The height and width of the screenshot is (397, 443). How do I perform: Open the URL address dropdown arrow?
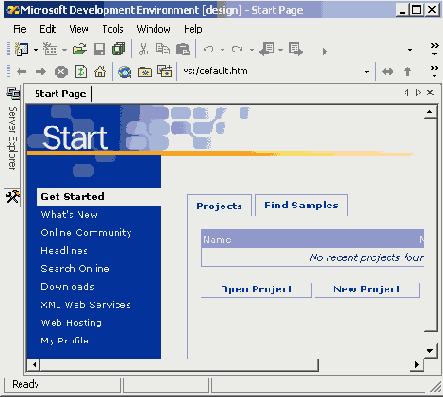[367, 72]
